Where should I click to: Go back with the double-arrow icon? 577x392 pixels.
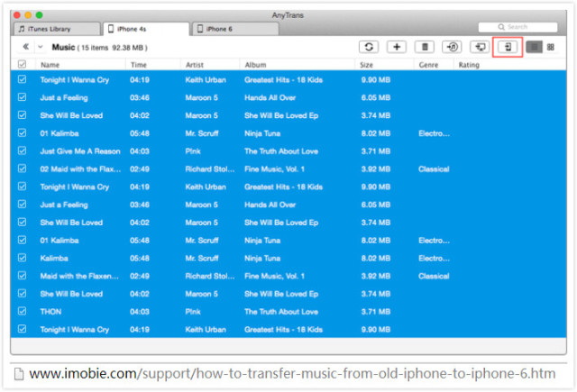[25, 47]
